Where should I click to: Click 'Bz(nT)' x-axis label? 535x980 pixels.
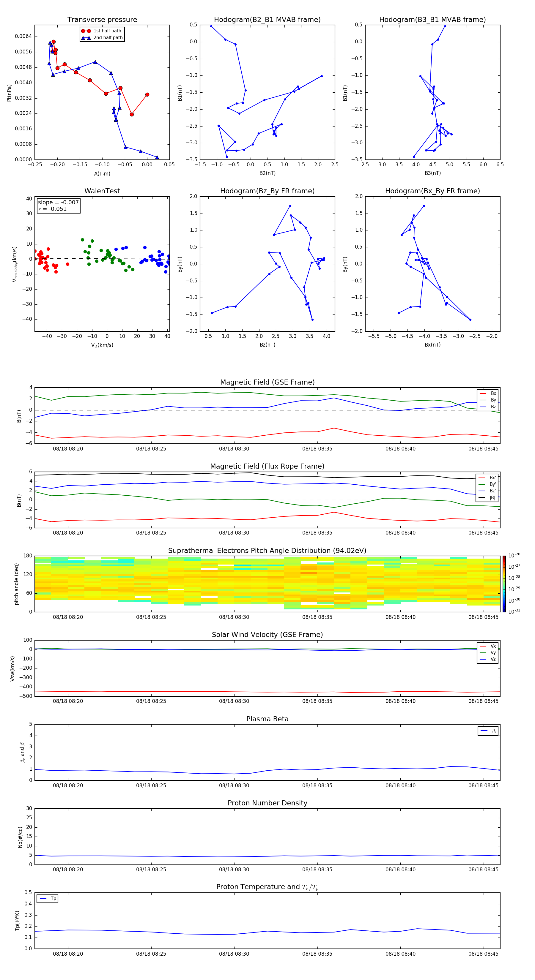pos(267,345)
